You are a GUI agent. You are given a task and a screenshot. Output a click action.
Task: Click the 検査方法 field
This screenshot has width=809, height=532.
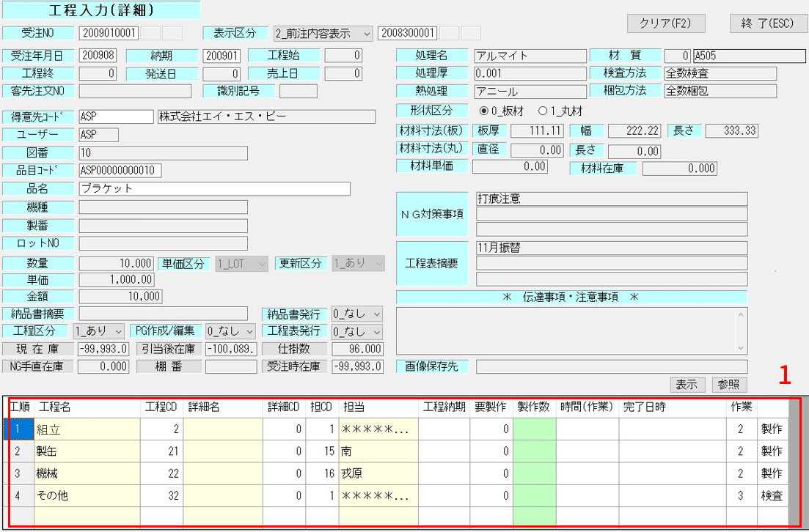[x=720, y=73]
